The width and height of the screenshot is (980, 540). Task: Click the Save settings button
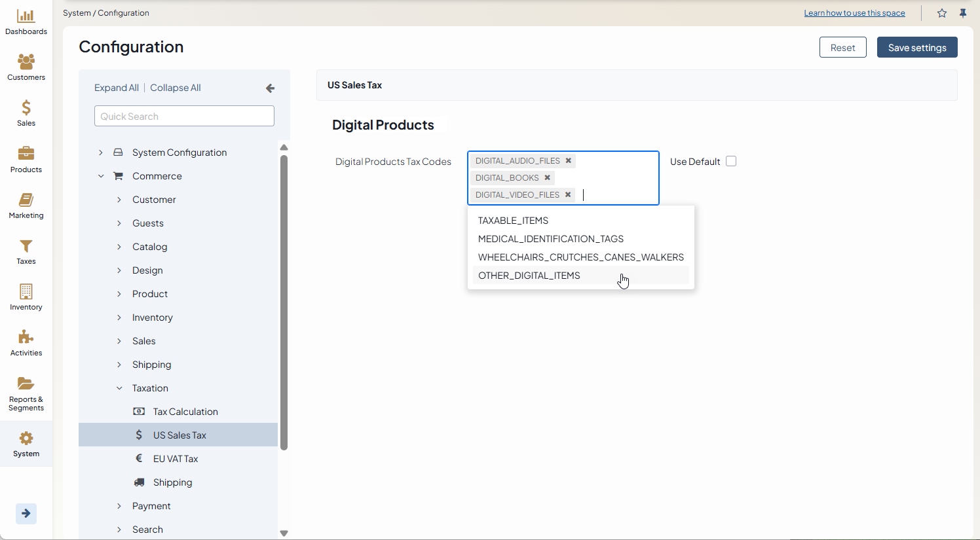click(x=916, y=48)
